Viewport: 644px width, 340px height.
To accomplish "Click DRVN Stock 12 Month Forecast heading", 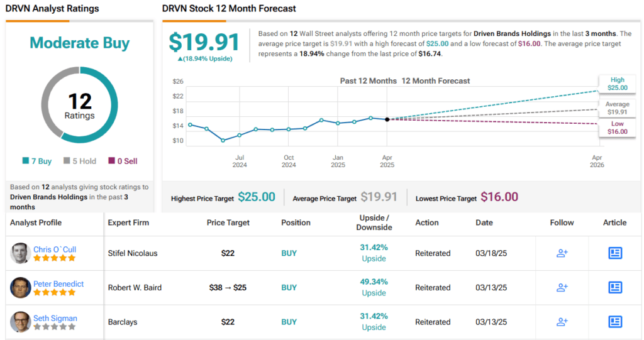I will tap(229, 9).
